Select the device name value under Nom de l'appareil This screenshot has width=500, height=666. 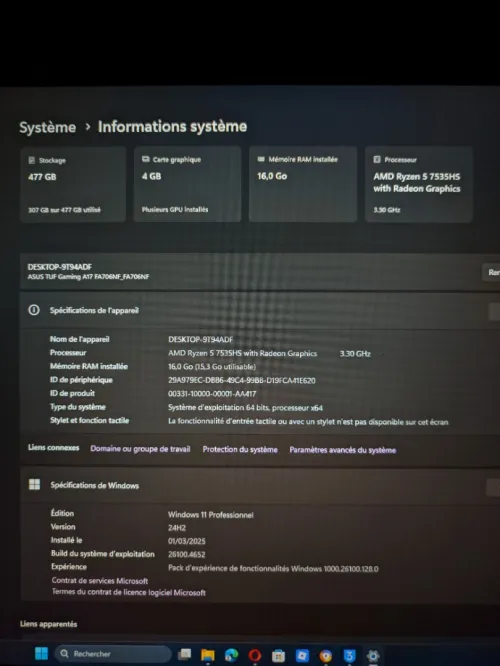[x=201, y=339]
